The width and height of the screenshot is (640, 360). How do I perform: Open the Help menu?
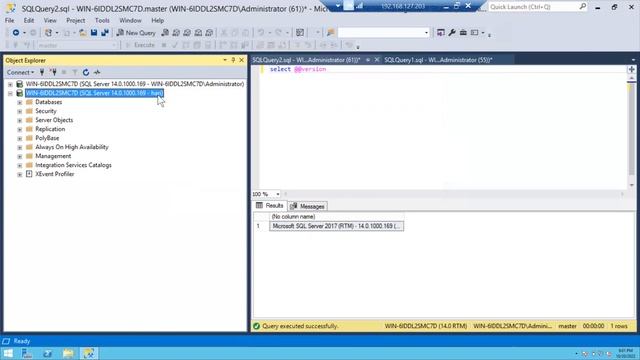(x=157, y=20)
